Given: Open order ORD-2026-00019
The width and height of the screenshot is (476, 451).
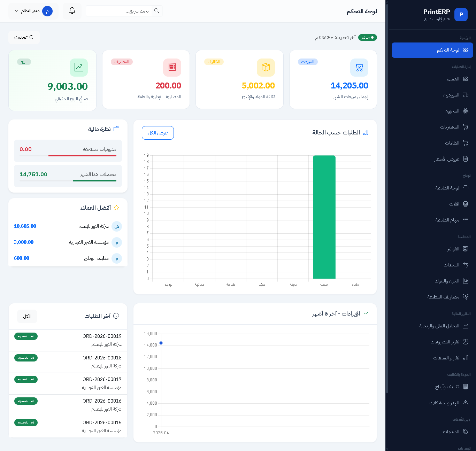Looking at the screenshot, I should [102, 336].
